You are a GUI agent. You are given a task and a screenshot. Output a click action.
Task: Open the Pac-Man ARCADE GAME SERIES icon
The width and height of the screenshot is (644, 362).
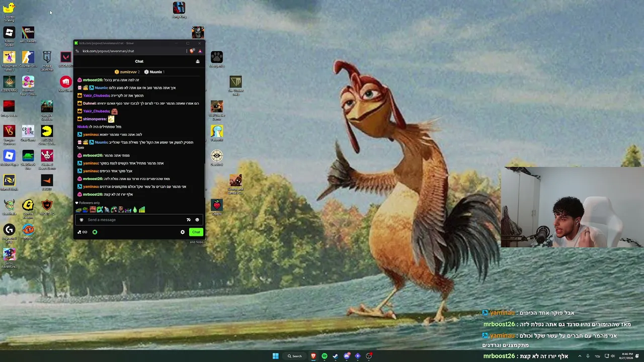click(47, 134)
